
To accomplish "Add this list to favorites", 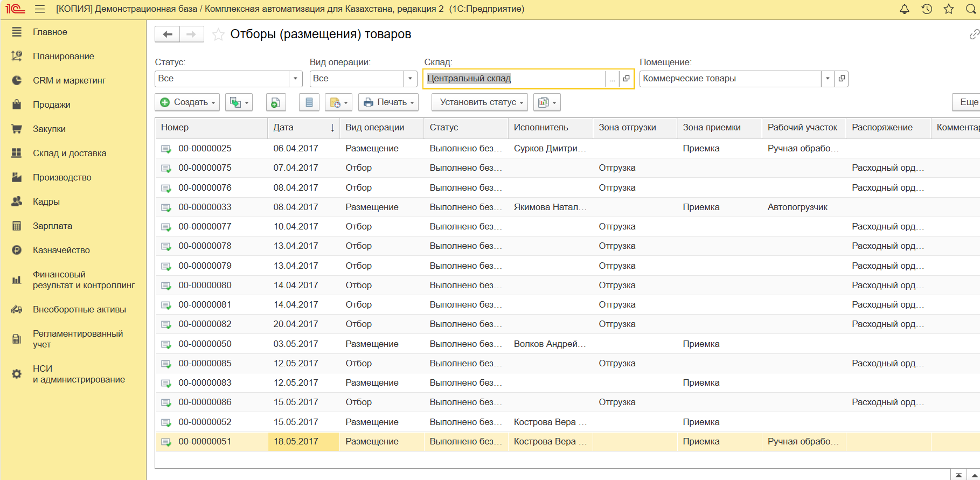I will click(x=218, y=34).
